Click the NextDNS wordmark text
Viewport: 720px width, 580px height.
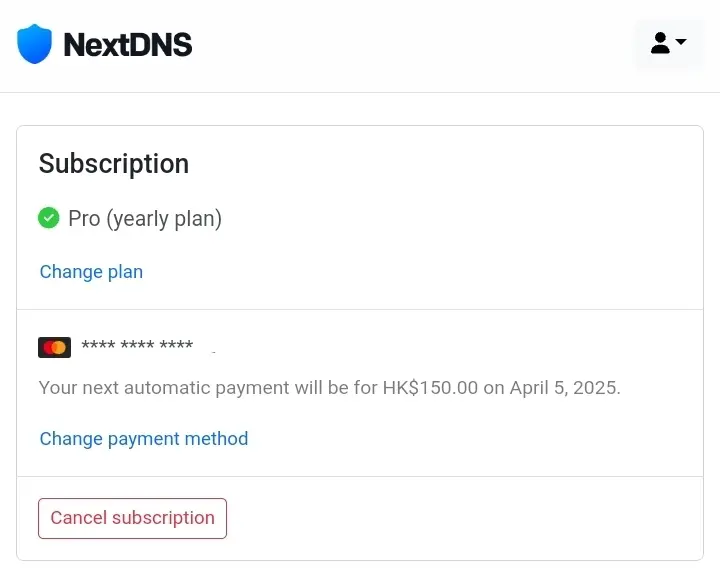128,45
